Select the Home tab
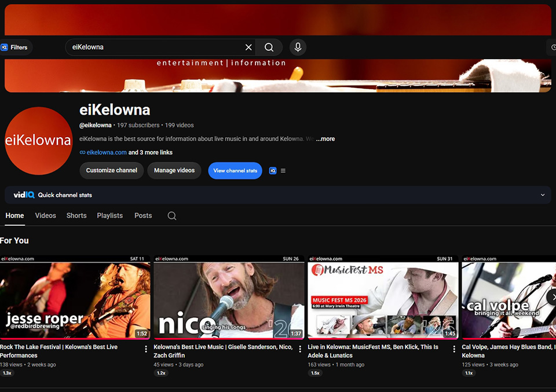The width and height of the screenshot is (556, 392). click(x=14, y=215)
